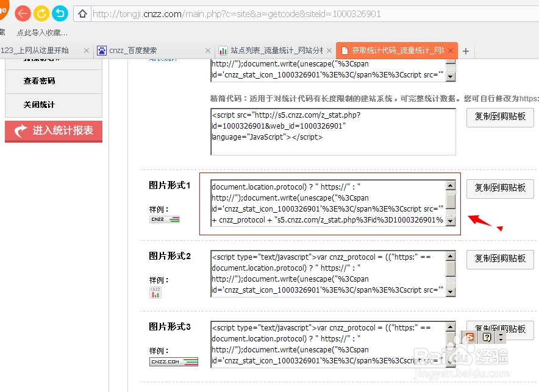
Task: Click the red 进入统计报表 button
Action: [54, 131]
